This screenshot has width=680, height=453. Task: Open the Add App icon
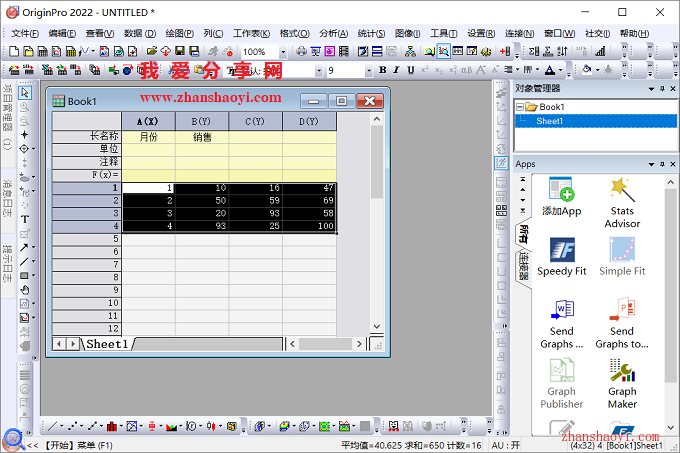[x=562, y=196]
